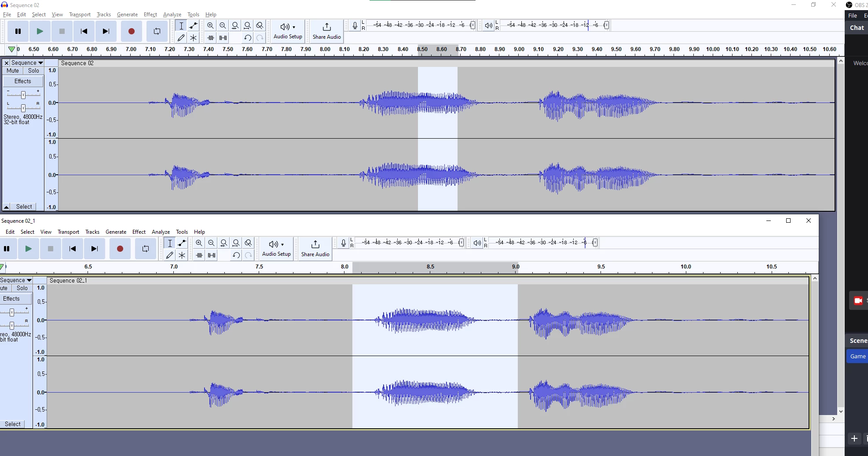
Task: Pause playback in the Sequence 02 window
Action: click(x=18, y=31)
